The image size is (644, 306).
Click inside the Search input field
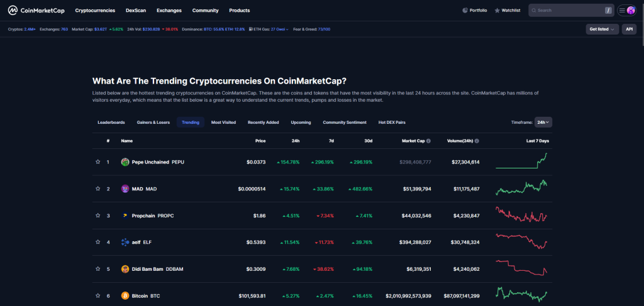571,10
